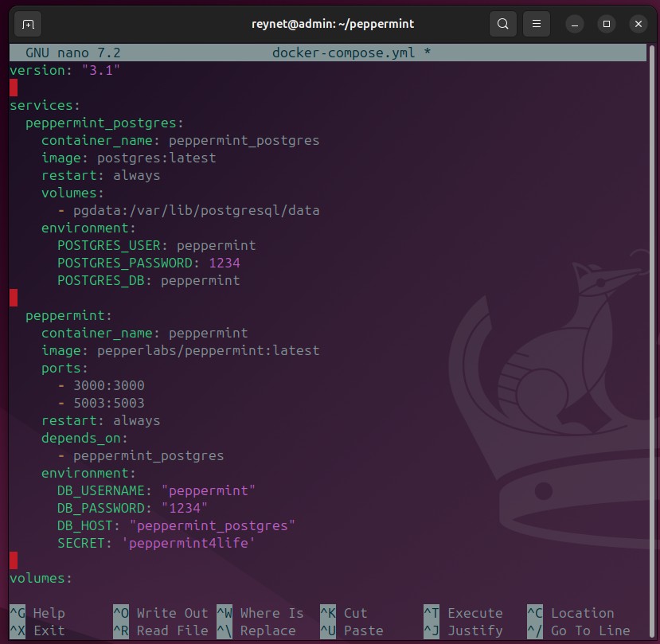Image resolution: width=660 pixels, height=644 pixels.
Task: Click the depends_on: key
Action: tap(84, 438)
